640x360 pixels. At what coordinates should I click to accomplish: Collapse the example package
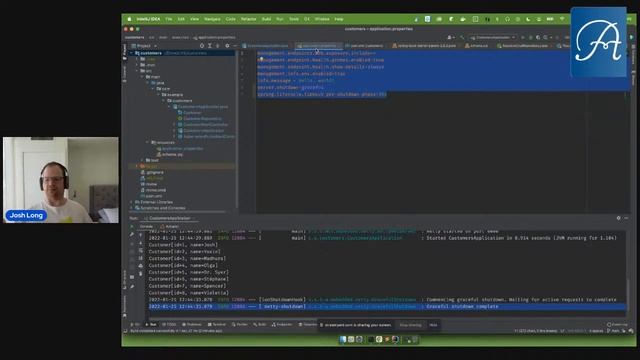(158, 95)
